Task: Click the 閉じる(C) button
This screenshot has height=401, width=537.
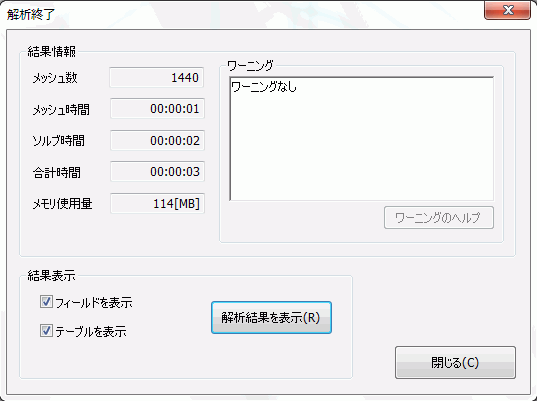Action: (x=455, y=362)
